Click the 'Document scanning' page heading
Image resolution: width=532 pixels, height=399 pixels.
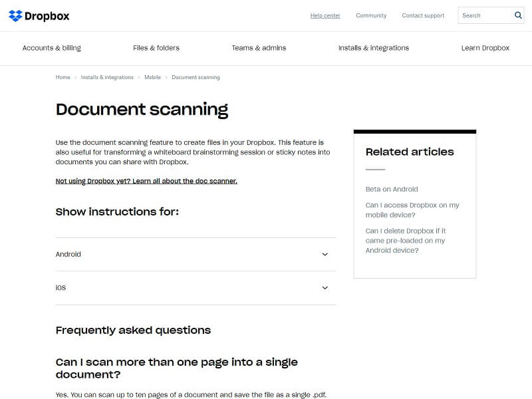click(142, 110)
